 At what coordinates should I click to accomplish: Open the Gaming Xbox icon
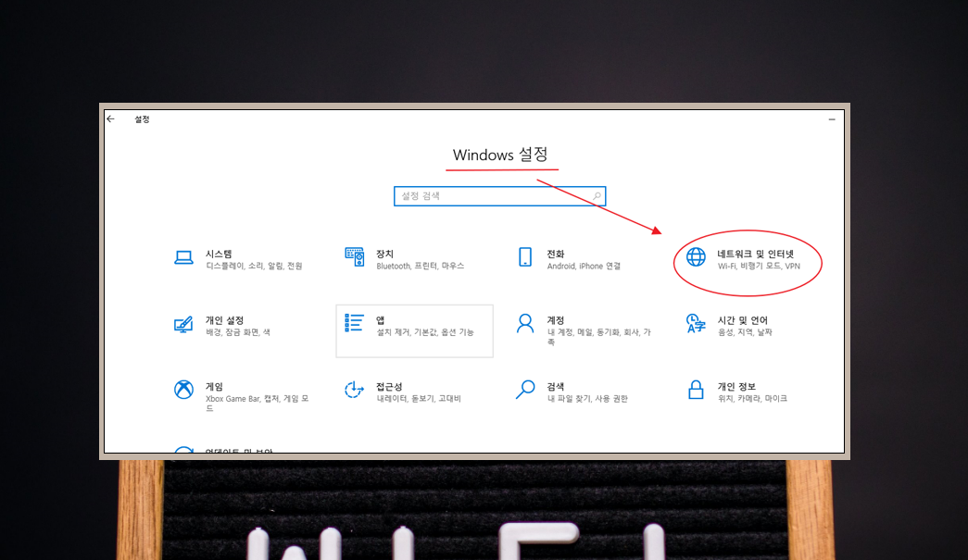(183, 390)
